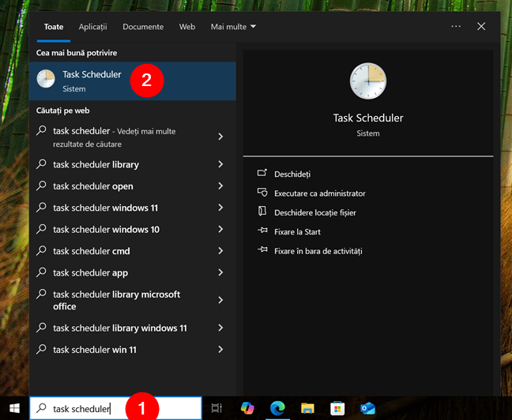Image resolution: width=512 pixels, height=420 pixels.
Task: Click the taskbar search input field
Action: pyautogui.click(x=115, y=408)
